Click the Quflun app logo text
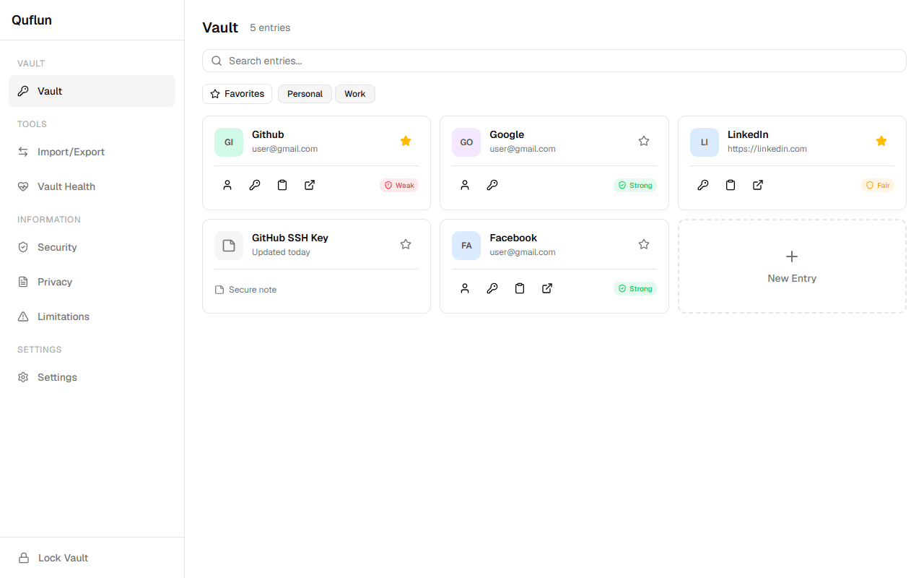This screenshot has width=924, height=578. pos(32,20)
